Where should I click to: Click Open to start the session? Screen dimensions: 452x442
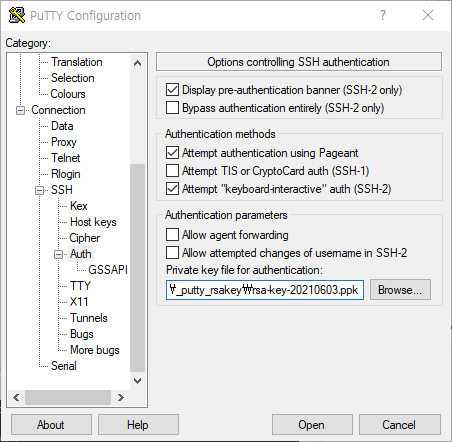(312, 425)
